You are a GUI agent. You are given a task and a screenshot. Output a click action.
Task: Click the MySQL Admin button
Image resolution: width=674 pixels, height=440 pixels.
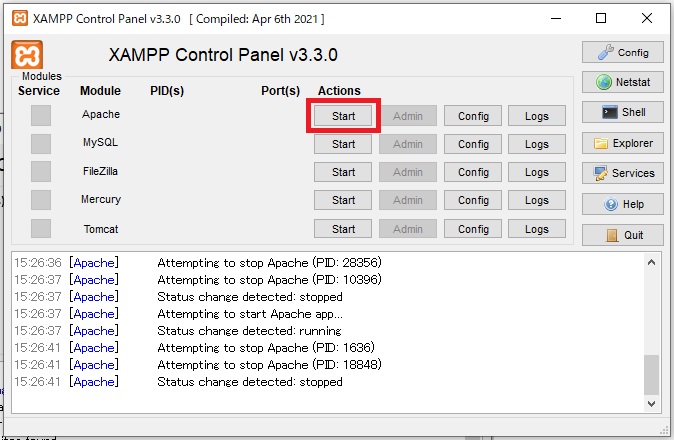[x=408, y=144]
